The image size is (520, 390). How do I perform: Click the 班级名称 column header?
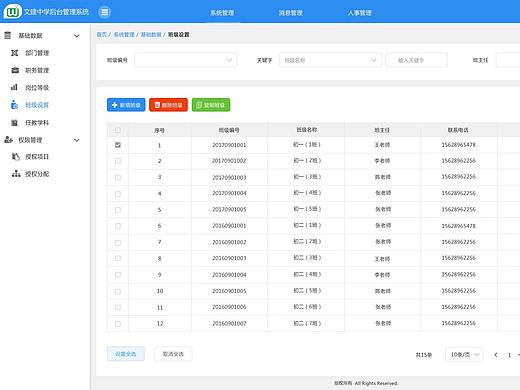pos(307,129)
